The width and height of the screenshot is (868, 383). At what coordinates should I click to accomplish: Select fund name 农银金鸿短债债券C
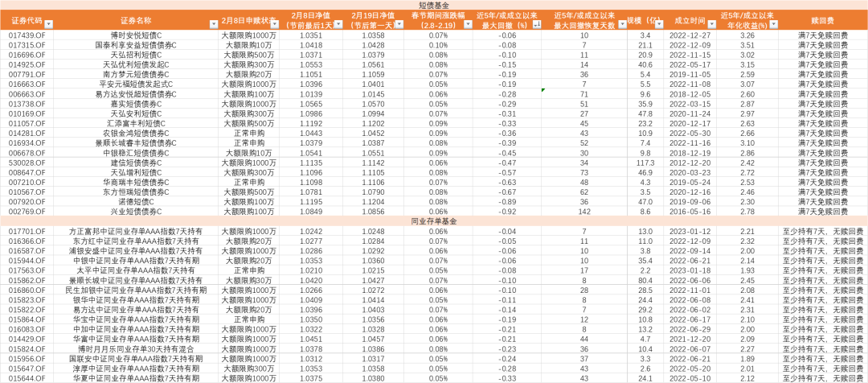[136, 133]
